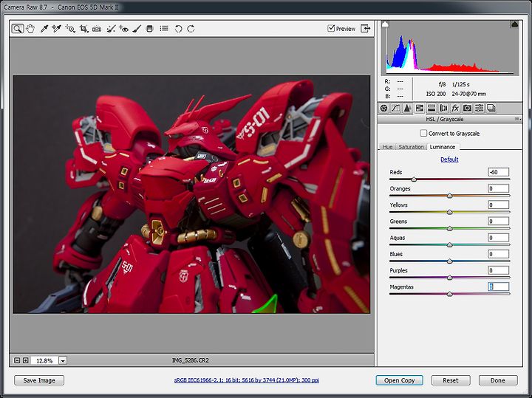Click the Open Copy button
532x398 pixels.
click(399, 380)
